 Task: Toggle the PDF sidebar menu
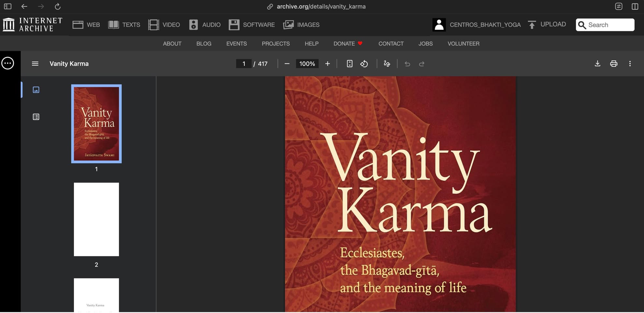(x=35, y=64)
